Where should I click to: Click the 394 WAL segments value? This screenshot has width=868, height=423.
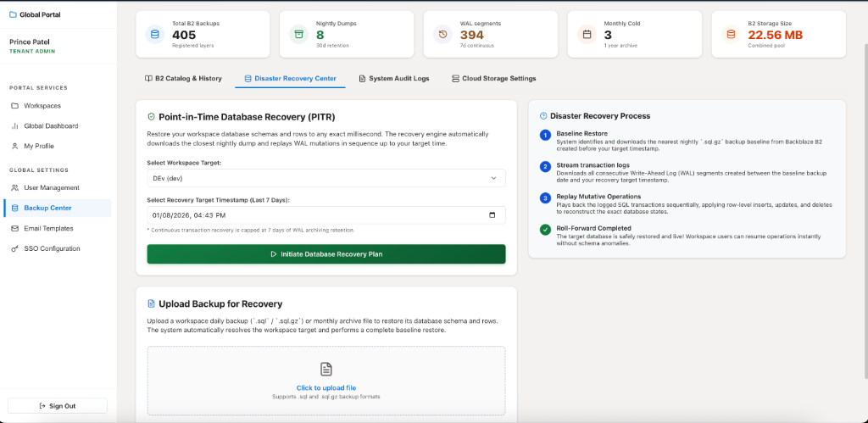pyautogui.click(x=472, y=35)
